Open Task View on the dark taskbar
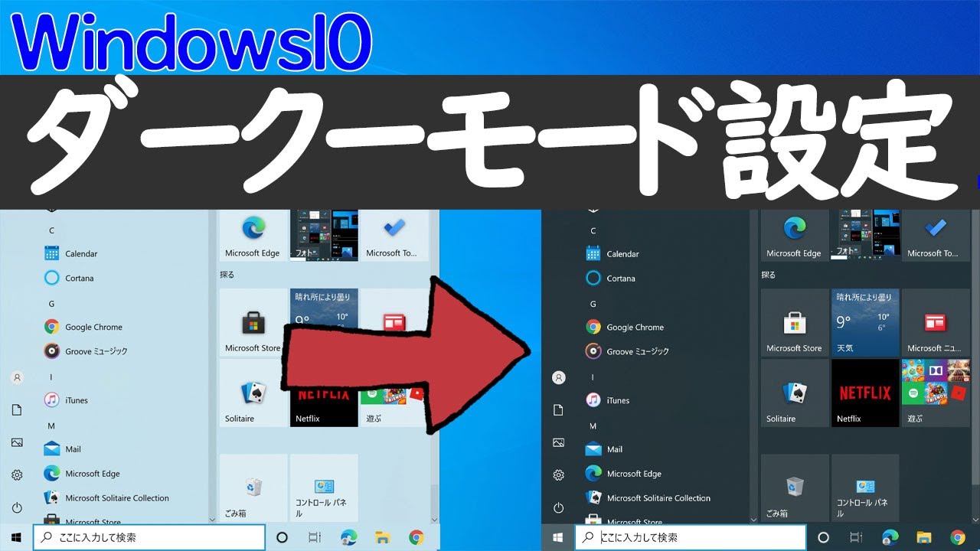 coord(857,537)
